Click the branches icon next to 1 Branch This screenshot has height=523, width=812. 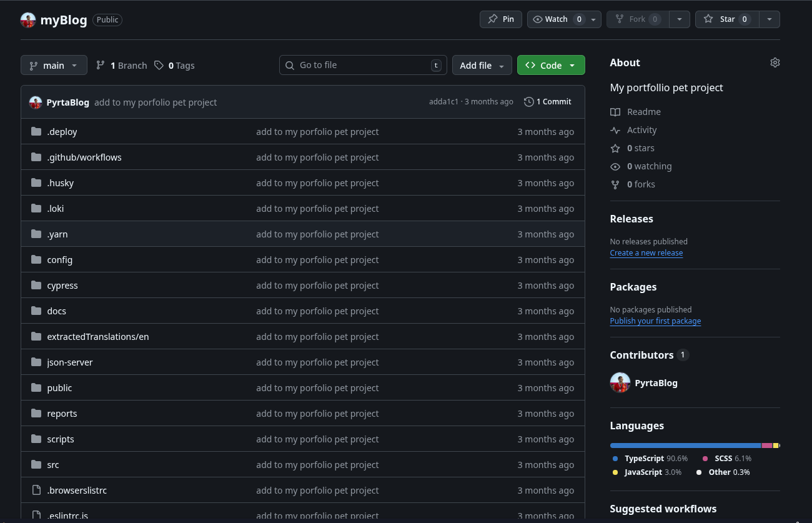click(101, 65)
